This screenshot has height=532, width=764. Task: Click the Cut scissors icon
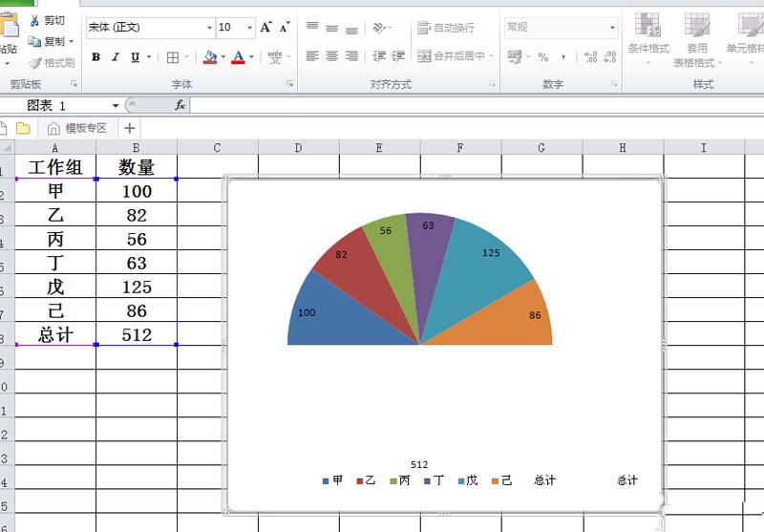coord(34,20)
